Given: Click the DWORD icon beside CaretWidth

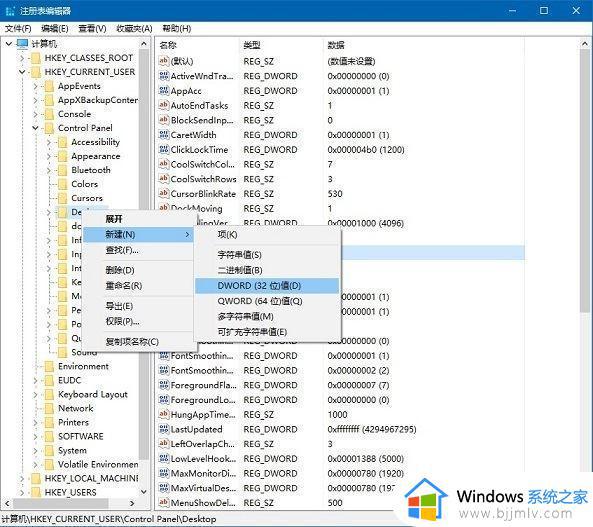Looking at the screenshot, I should point(164,135).
